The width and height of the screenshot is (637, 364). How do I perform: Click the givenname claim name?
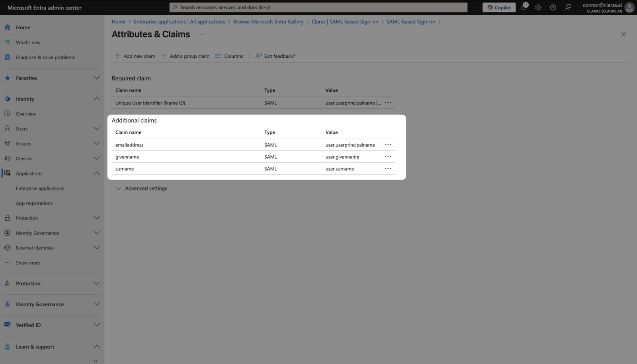click(127, 157)
